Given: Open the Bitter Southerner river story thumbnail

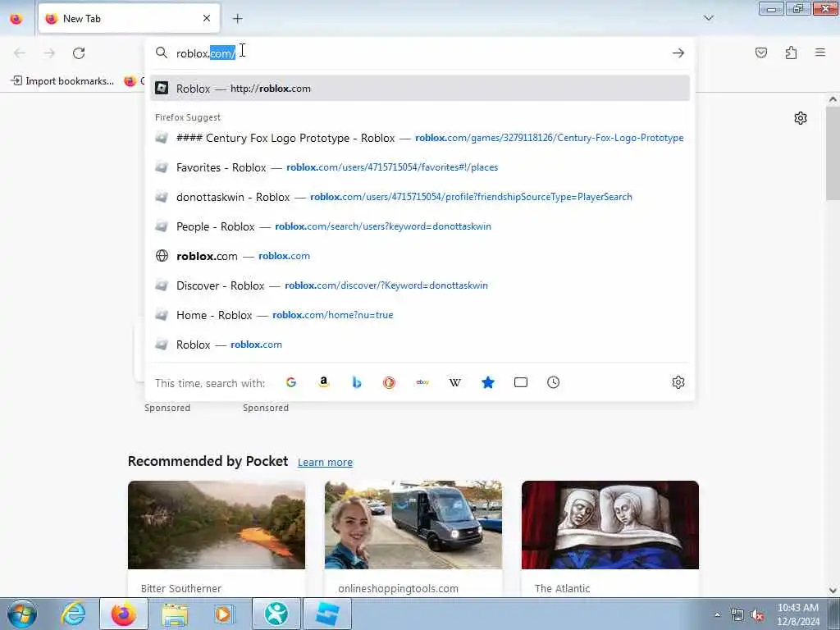Looking at the screenshot, I should [217, 525].
